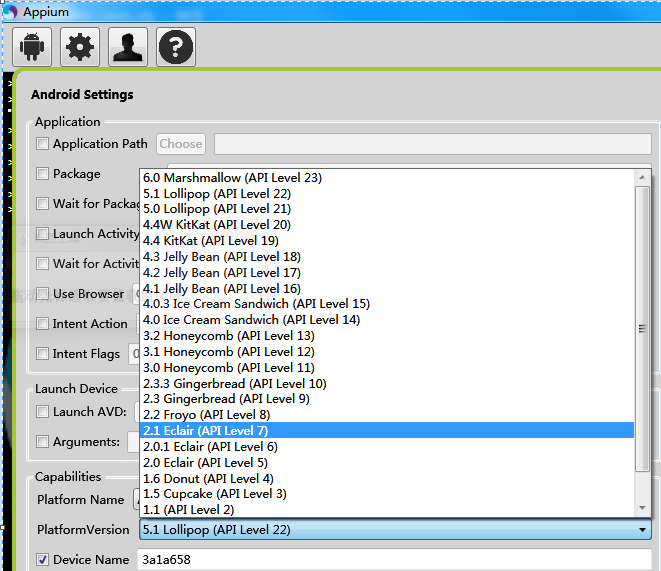This screenshot has height=571, width=661.
Task: Select highlighted 2.1 Eclair (API Level 7)
Action: (387, 431)
